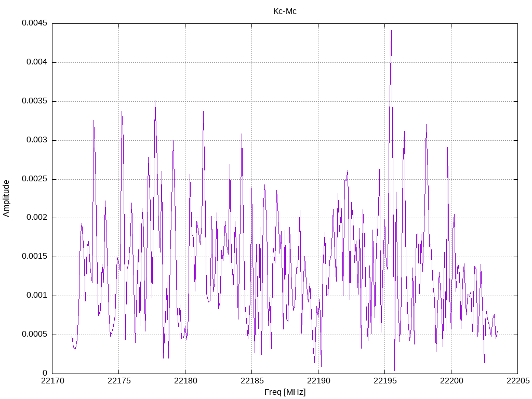Click the x-axis tick label 22170
Image resolution: width=532 pixels, height=399 pixels.
[x=52, y=381]
